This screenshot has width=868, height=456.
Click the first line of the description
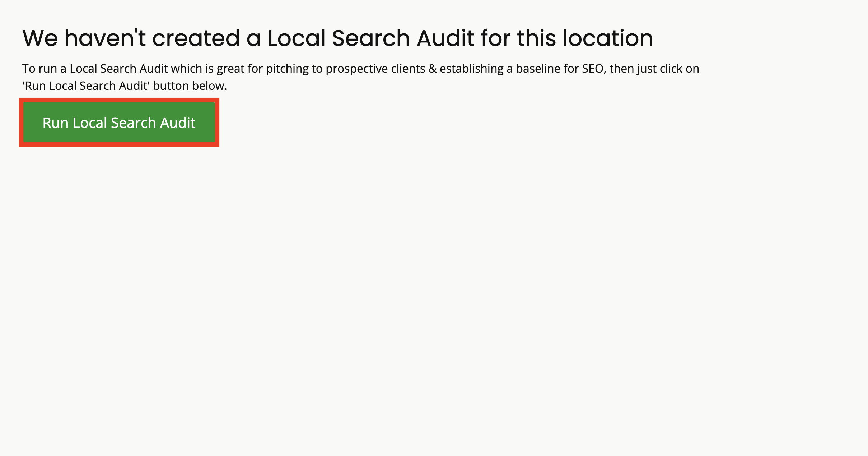pyautogui.click(x=359, y=68)
